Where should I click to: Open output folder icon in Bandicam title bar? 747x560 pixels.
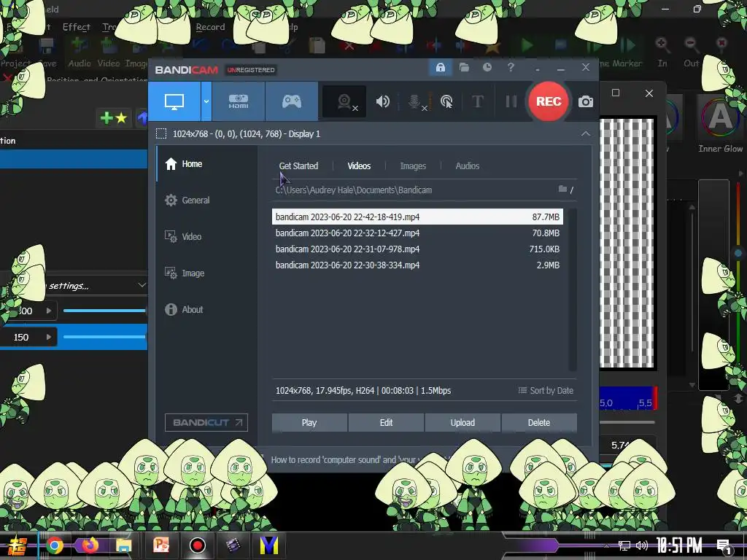tap(464, 67)
